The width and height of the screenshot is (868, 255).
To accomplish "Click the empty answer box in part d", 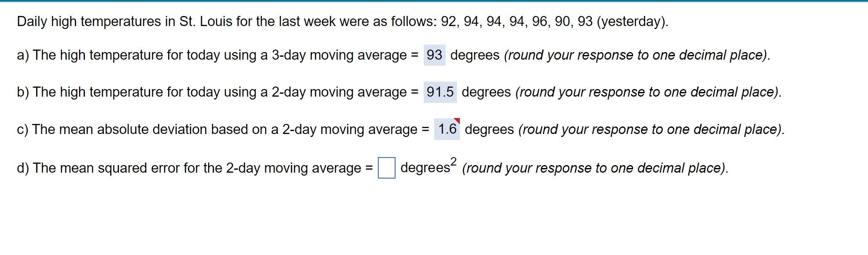I will (x=388, y=168).
